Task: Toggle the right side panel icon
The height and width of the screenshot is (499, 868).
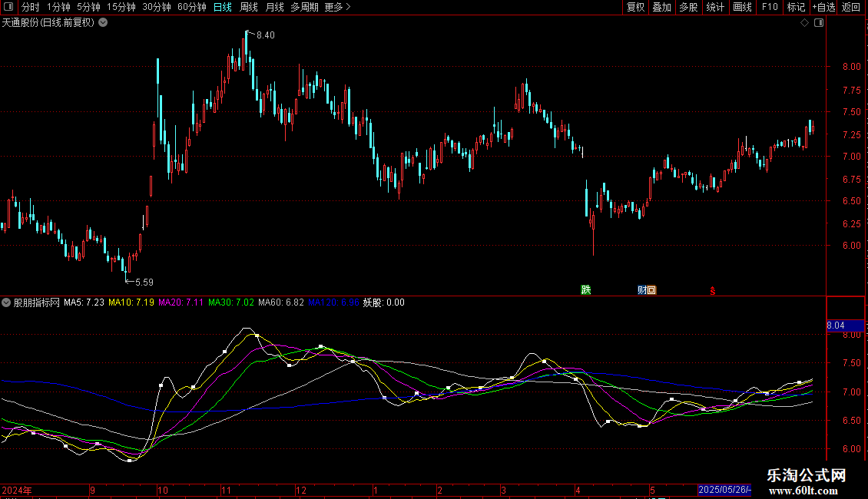Action: point(819,23)
